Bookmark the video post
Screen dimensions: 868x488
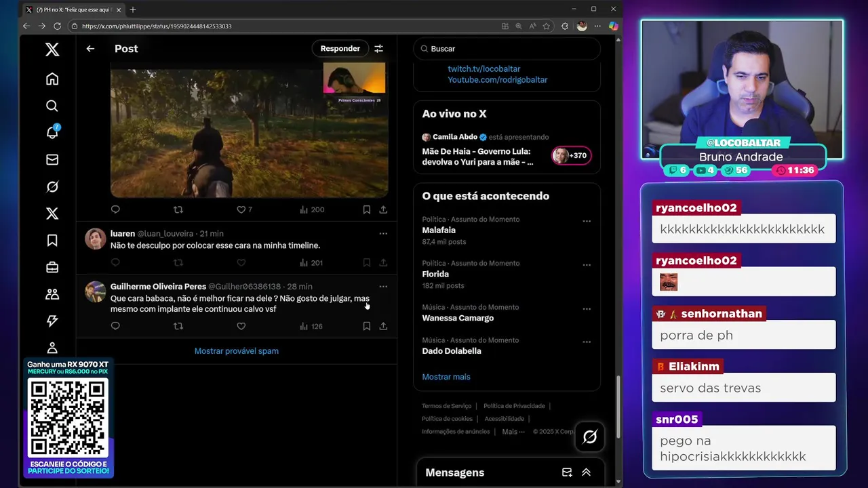tap(366, 209)
